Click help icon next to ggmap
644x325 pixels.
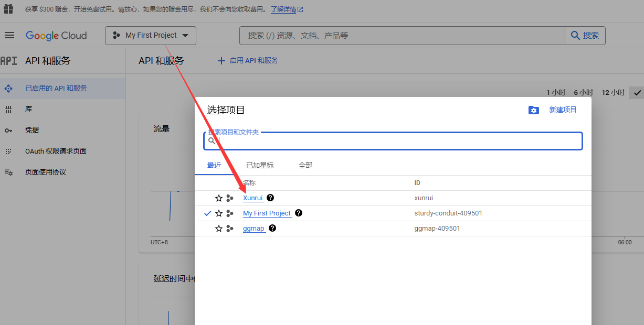pos(272,228)
